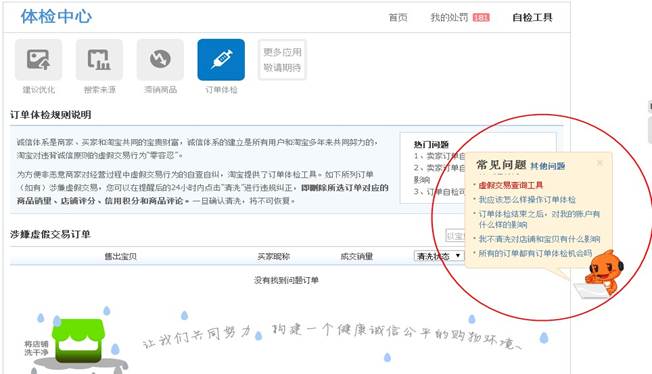Switch to the 自检工具 tab
This screenshot has width=652, height=374.
pyautogui.click(x=532, y=17)
